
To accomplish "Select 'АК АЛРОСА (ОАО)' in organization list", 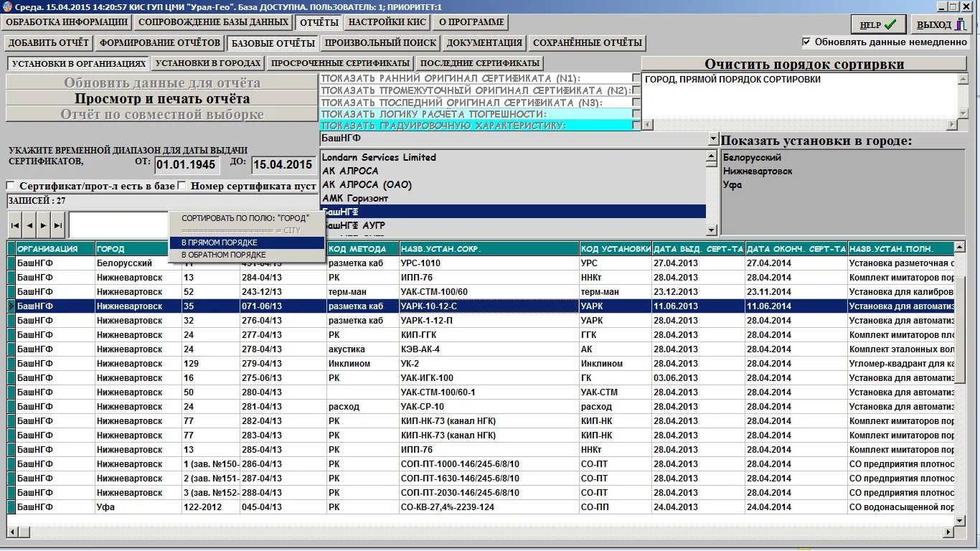I will pyautogui.click(x=513, y=184).
